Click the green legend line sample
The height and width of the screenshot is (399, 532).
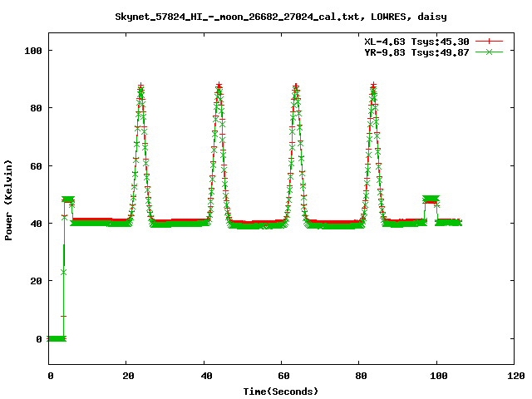(489, 52)
